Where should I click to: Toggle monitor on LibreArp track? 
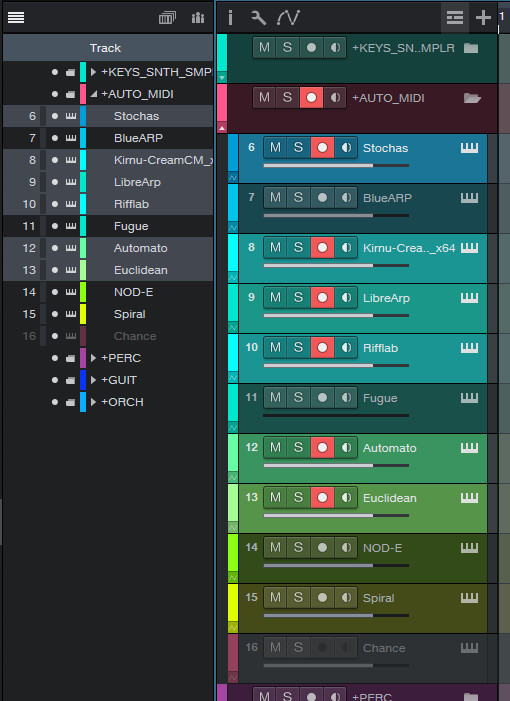[346, 298]
